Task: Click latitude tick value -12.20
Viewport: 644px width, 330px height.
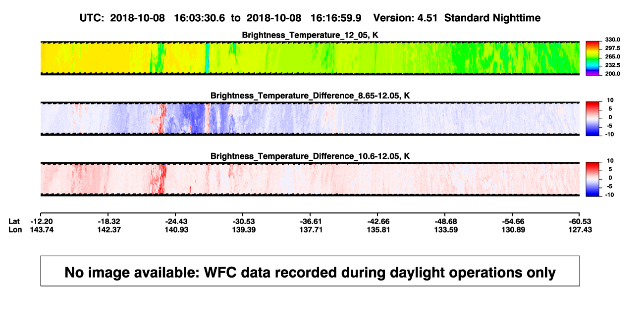Action: click(x=42, y=221)
